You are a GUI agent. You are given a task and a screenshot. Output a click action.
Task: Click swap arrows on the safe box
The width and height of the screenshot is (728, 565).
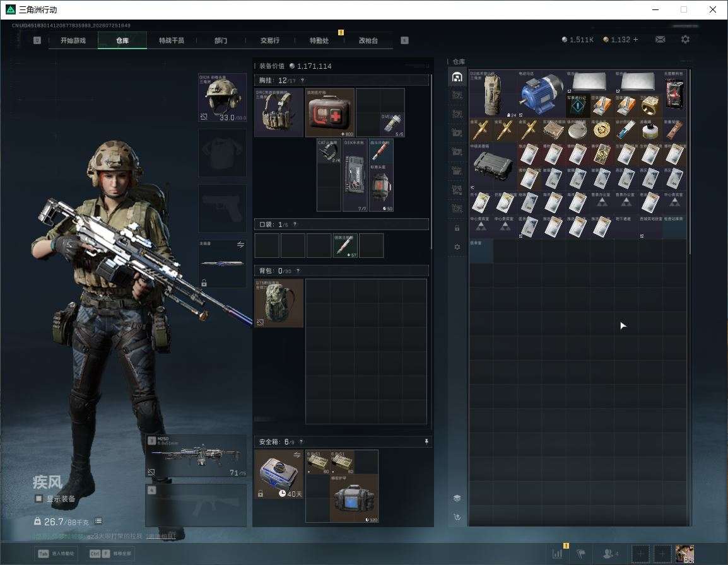pyautogui.click(x=296, y=455)
